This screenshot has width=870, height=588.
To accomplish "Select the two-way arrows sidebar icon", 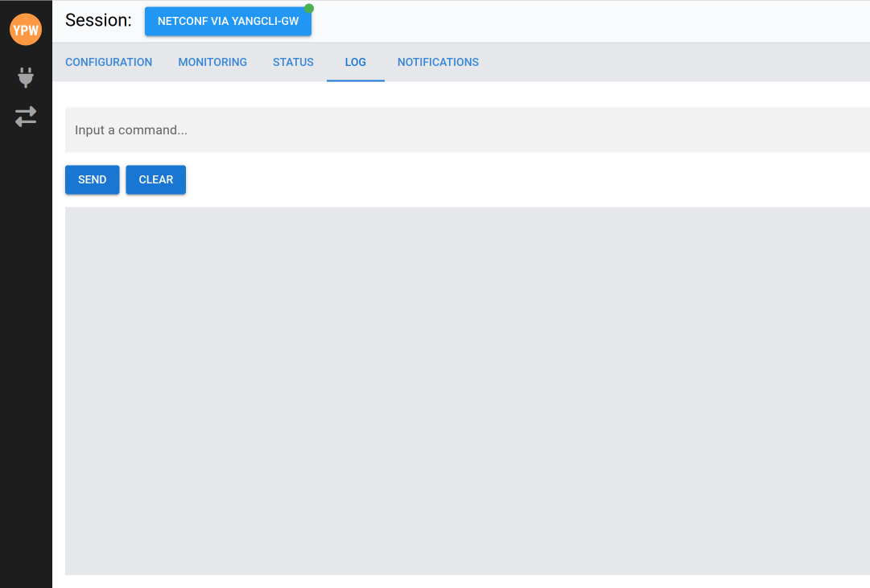I will (x=26, y=117).
